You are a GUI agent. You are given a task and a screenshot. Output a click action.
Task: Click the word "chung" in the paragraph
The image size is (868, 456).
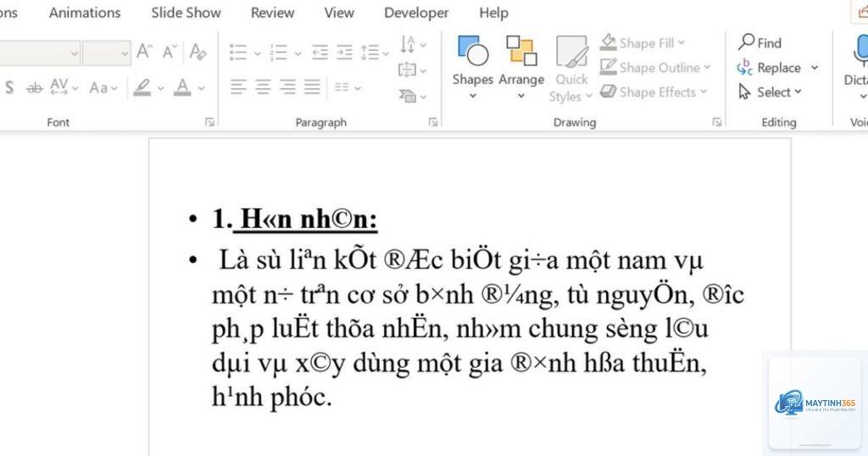(x=561, y=329)
